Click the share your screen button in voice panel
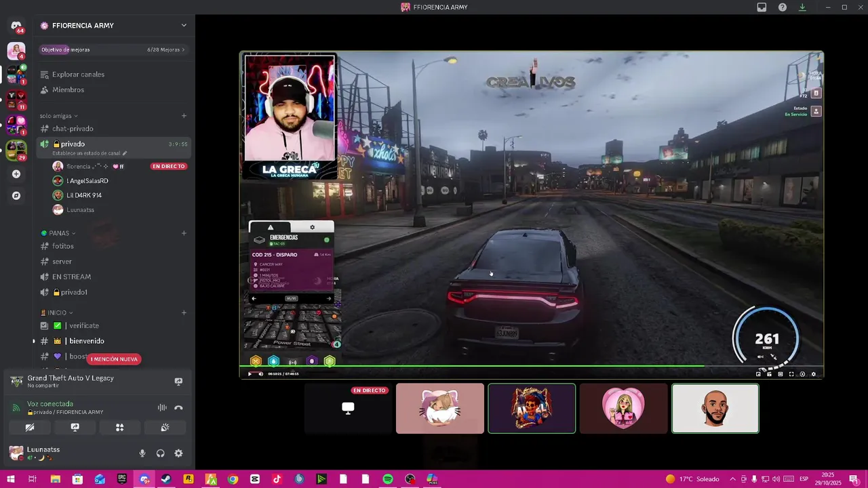The height and width of the screenshot is (488, 868). 75,428
